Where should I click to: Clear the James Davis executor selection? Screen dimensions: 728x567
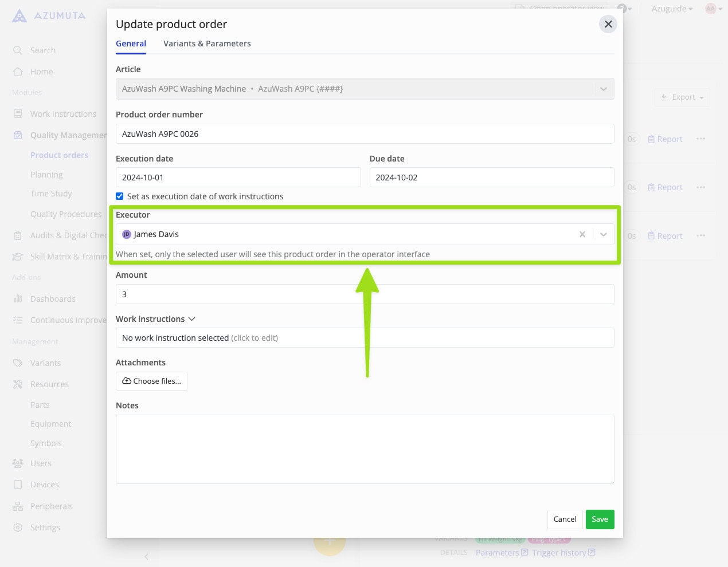tap(582, 234)
